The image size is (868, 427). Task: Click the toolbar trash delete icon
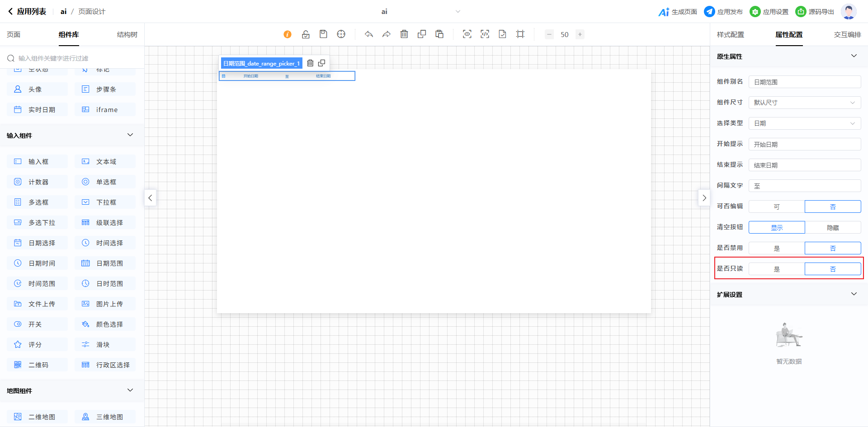(404, 34)
